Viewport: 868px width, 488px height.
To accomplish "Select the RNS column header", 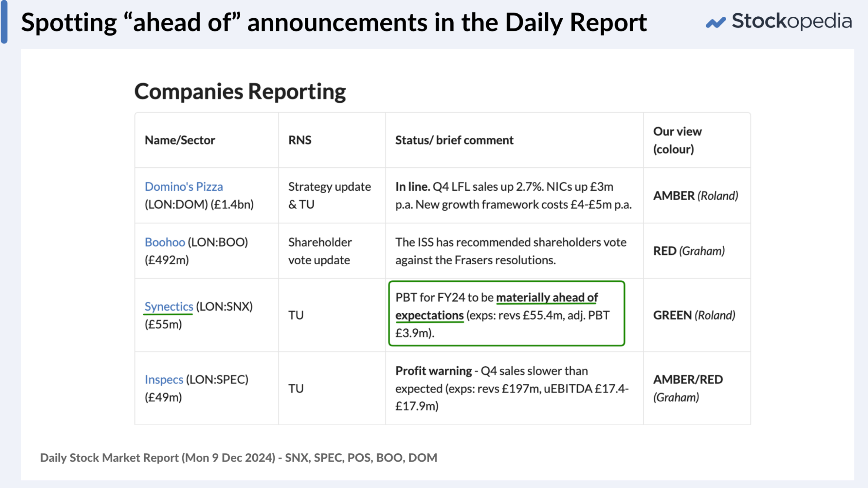I will (x=300, y=140).
